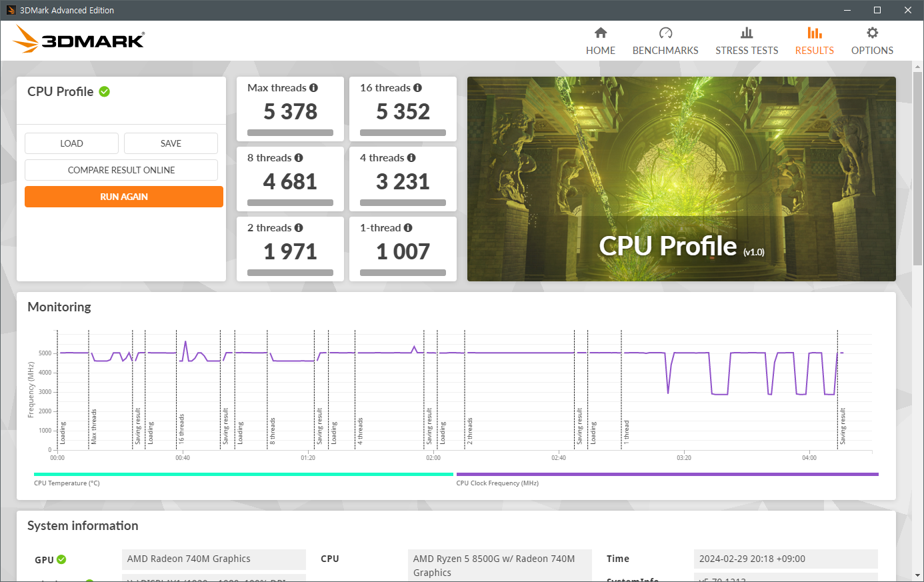Click the Max threads marker in chart
924x582 pixels.
94,427
